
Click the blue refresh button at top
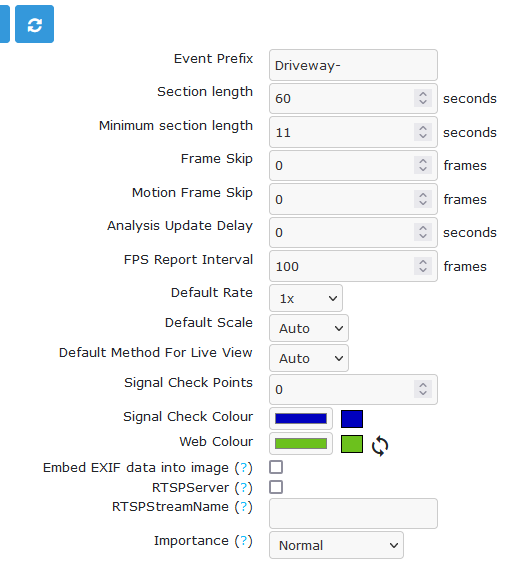pyautogui.click(x=34, y=24)
